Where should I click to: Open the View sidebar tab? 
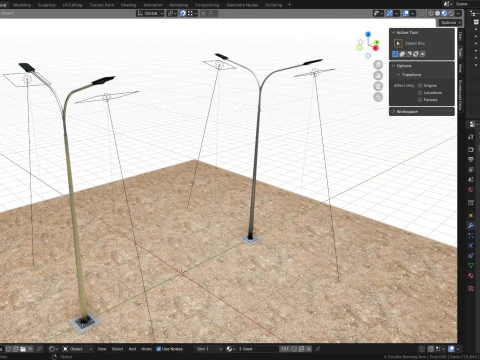[x=460, y=68]
